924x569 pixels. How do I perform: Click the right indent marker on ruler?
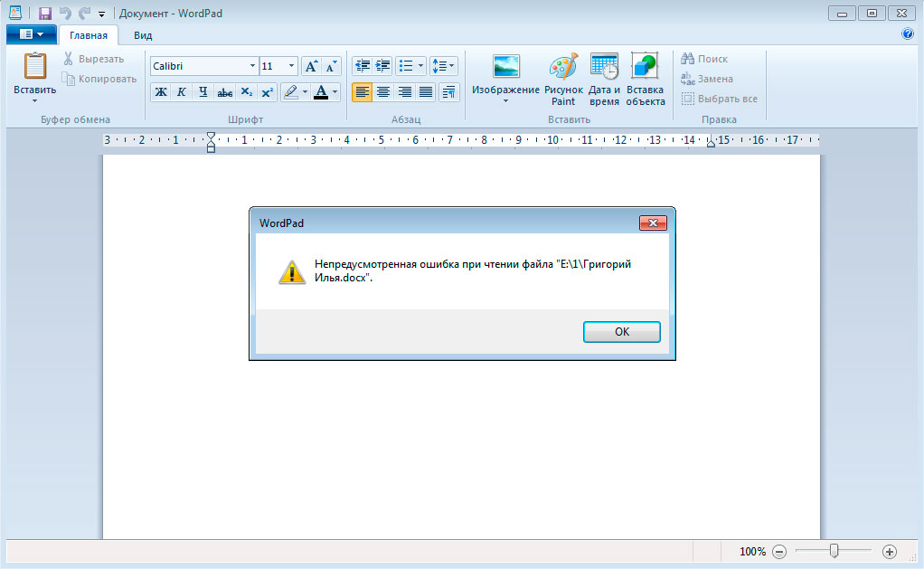click(x=711, y=143)
